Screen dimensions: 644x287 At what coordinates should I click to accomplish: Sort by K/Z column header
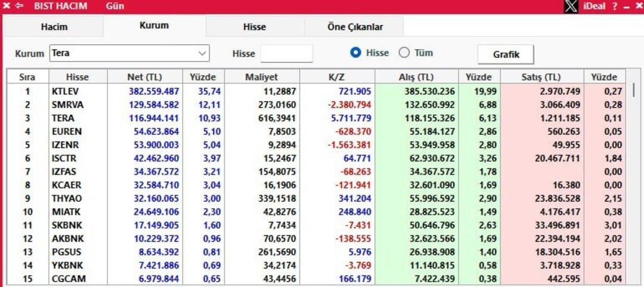tap(337, 77)
